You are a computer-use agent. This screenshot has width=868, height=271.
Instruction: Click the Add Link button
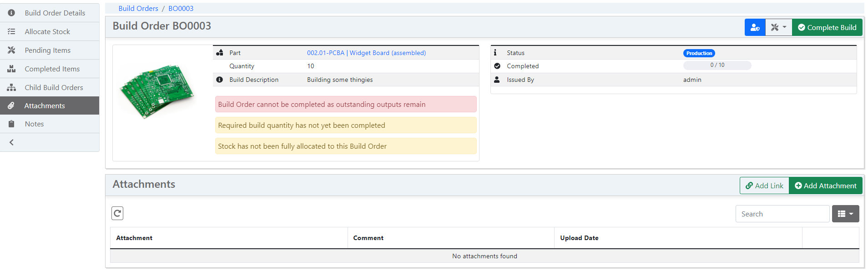764,186
